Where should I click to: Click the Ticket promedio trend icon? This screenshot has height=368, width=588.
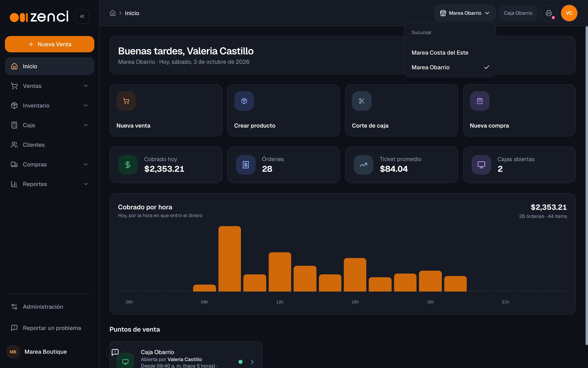click(363, 165)
